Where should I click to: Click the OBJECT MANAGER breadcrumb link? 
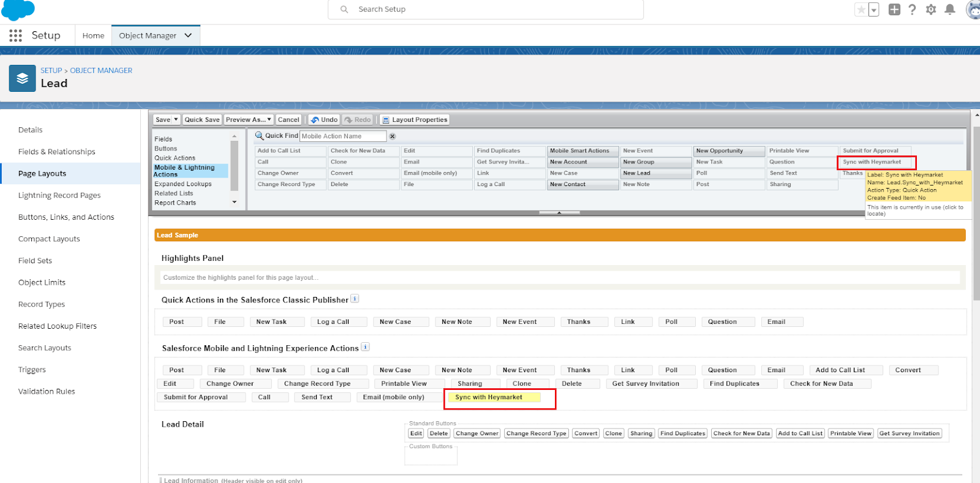tap(101, 70)
